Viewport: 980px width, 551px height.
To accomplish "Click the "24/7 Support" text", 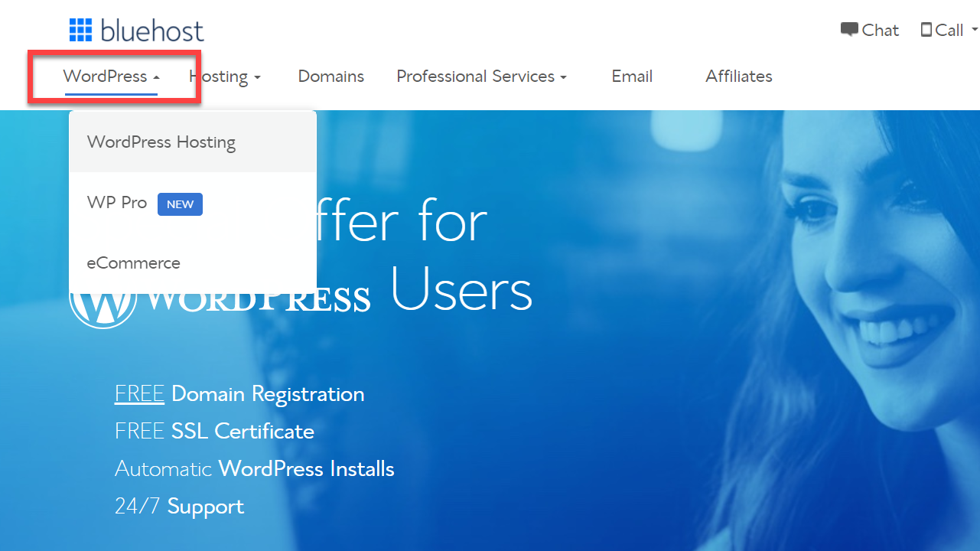I will coord(180,507).
